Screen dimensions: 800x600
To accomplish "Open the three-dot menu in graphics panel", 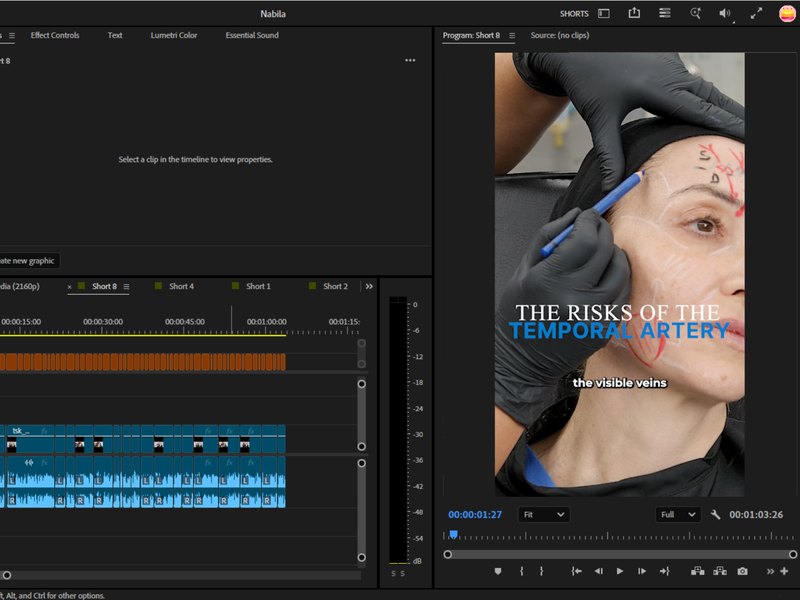I will pyautogui.click(x=410, y=60).
